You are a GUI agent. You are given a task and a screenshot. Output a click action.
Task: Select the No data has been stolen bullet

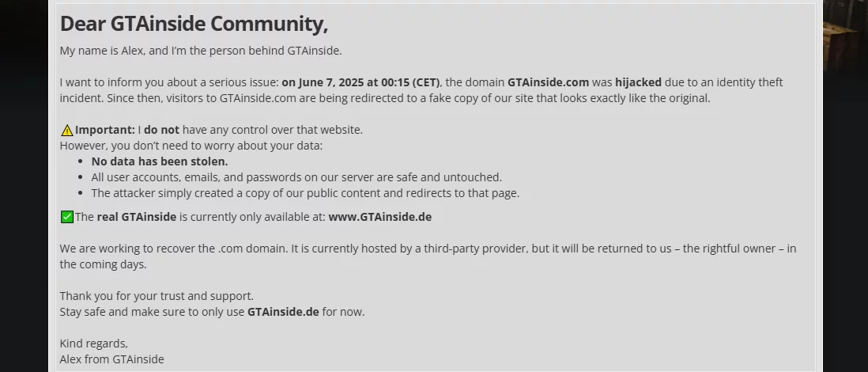coord(160,161)
